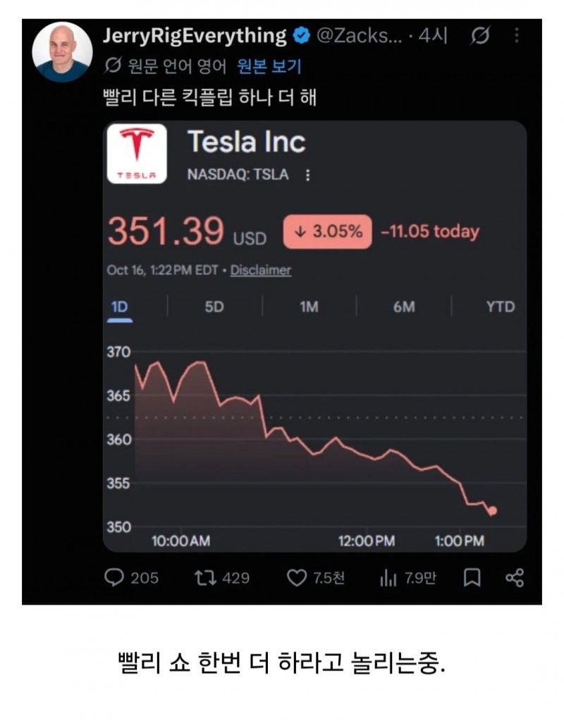
Task: Repost the tweet via the retweet icon
Action: pos(205,578)
